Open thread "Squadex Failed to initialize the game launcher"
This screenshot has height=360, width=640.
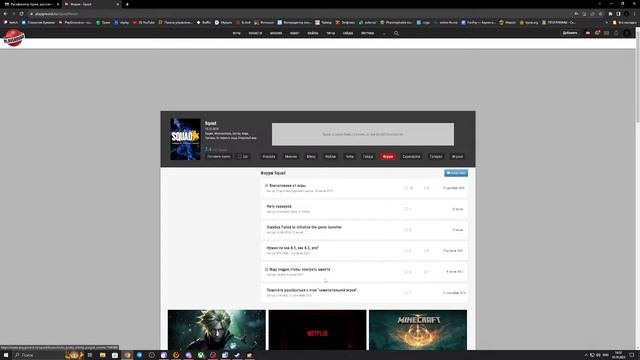coord(304,227)
